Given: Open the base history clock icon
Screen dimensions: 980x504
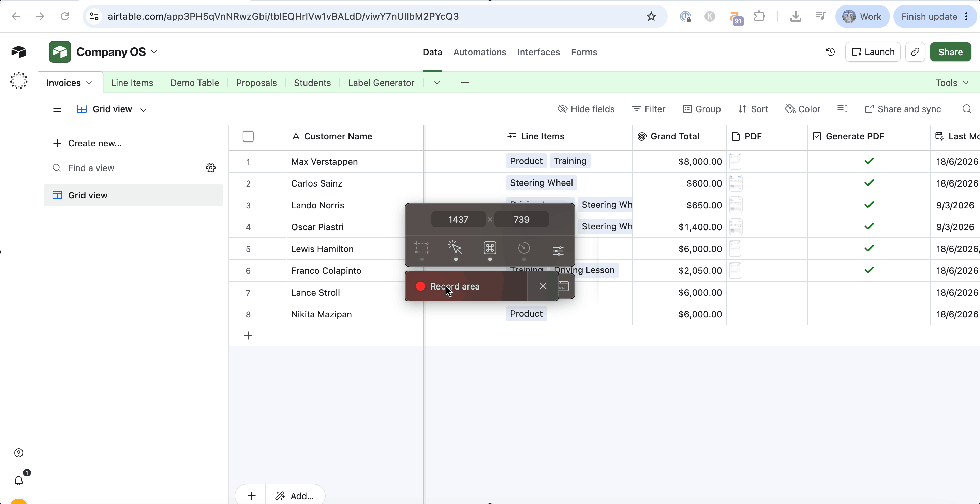Looking at the screenshot, I should pos(831,52).
